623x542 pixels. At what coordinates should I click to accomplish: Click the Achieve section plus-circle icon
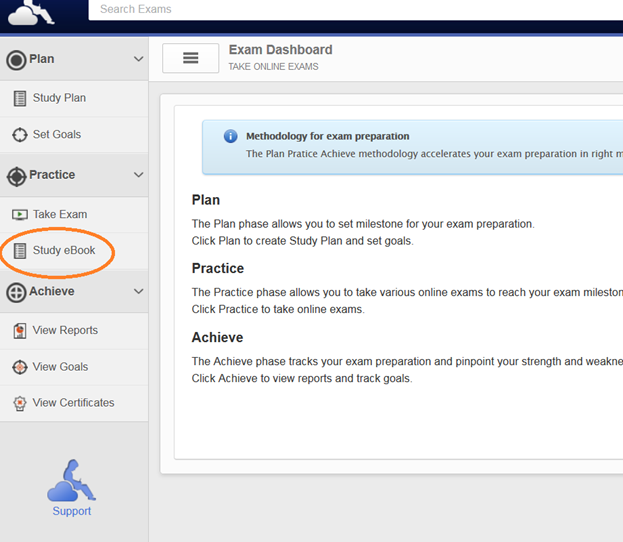[x=16, y=293]
